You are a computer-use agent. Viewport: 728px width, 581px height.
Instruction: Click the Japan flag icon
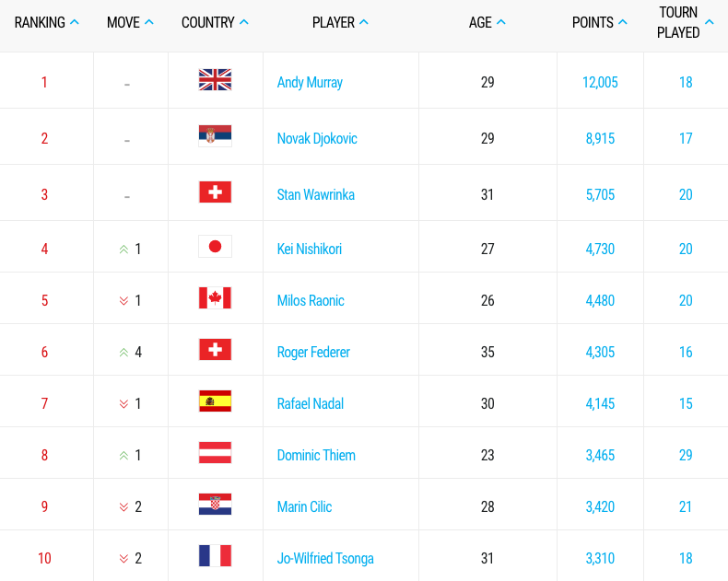click(215, 247)
